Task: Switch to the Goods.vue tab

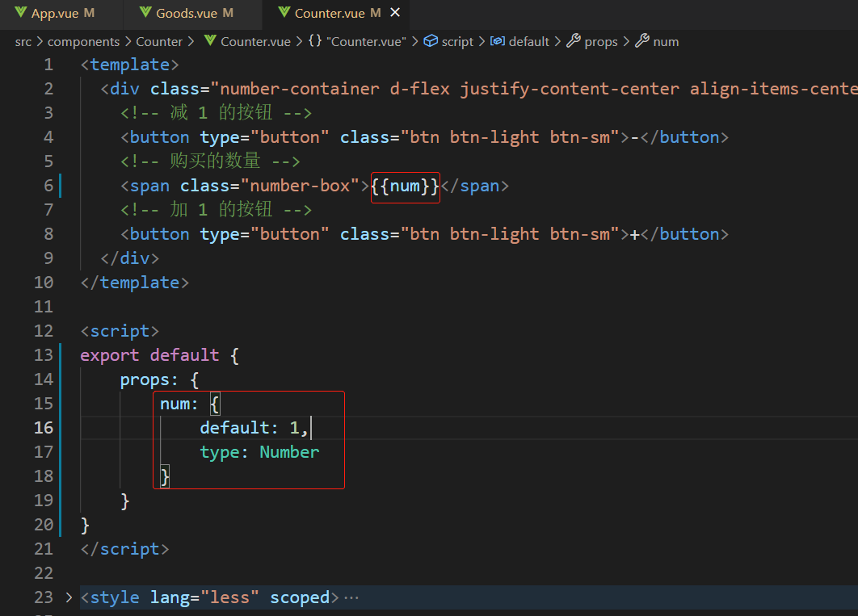Action: 187,13
